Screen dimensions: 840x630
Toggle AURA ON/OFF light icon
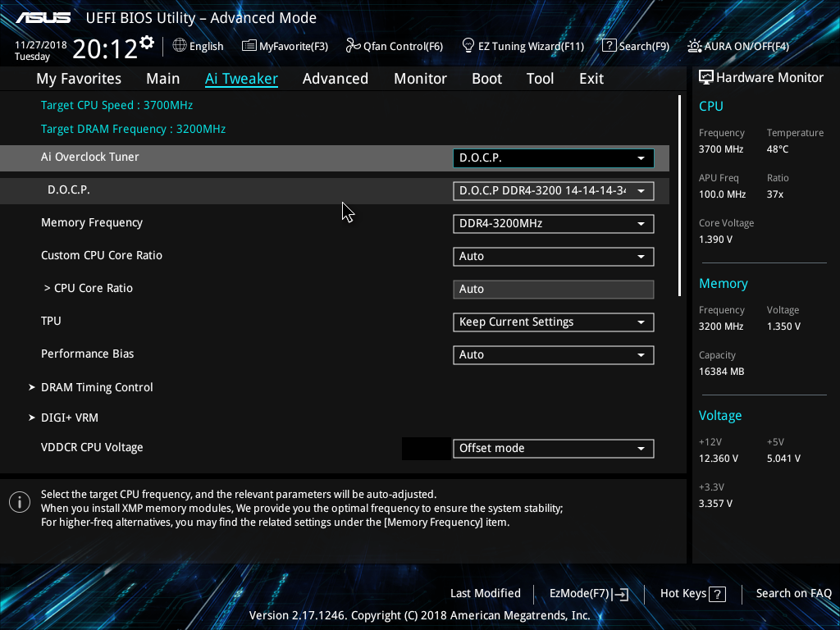[x=694, y=46]
